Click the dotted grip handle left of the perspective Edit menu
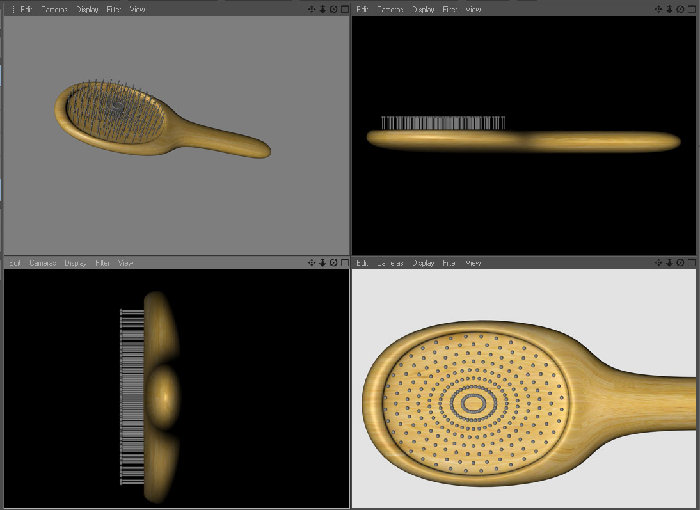 click(13, 9)
